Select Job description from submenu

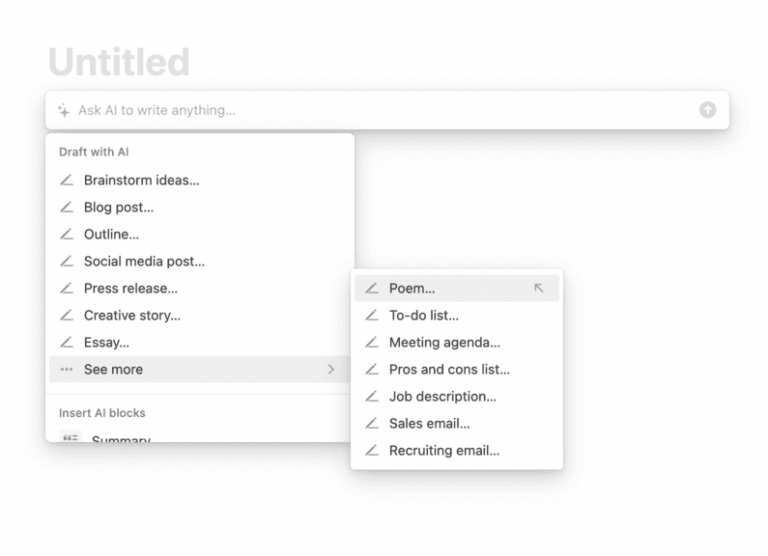point(442,396)
